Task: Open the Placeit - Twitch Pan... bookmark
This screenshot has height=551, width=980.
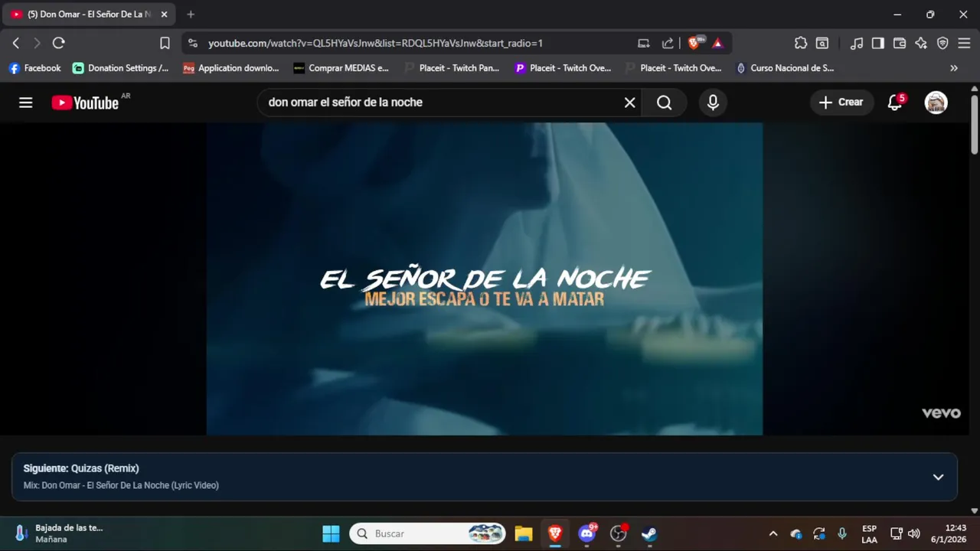Action: 452,68
